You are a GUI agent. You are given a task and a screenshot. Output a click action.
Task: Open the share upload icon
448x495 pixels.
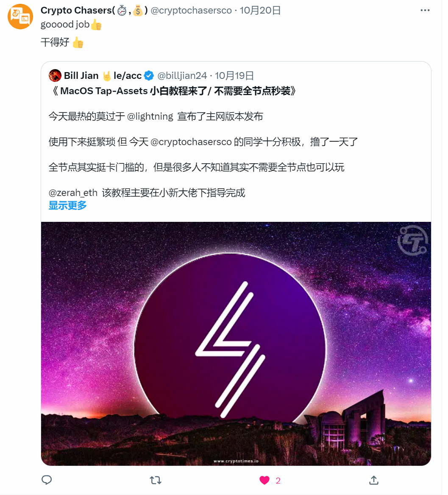(373, 480)
